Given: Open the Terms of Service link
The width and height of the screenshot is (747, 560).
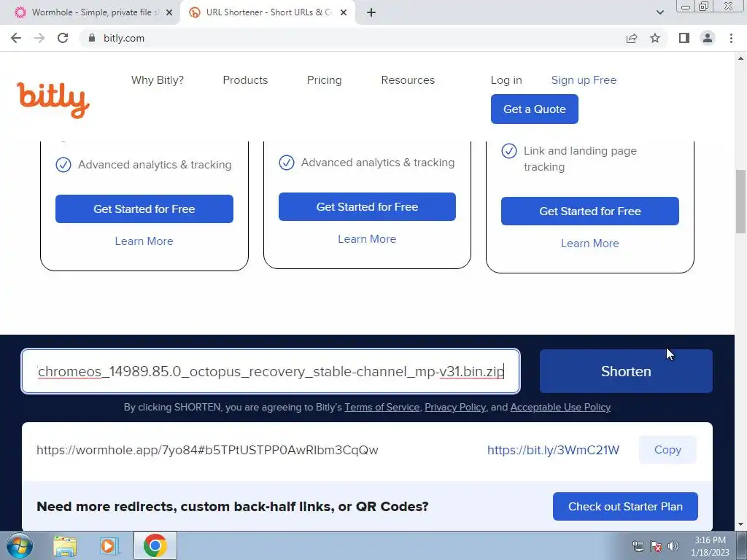Looking at the screenshot, I should tap(382, 407).
